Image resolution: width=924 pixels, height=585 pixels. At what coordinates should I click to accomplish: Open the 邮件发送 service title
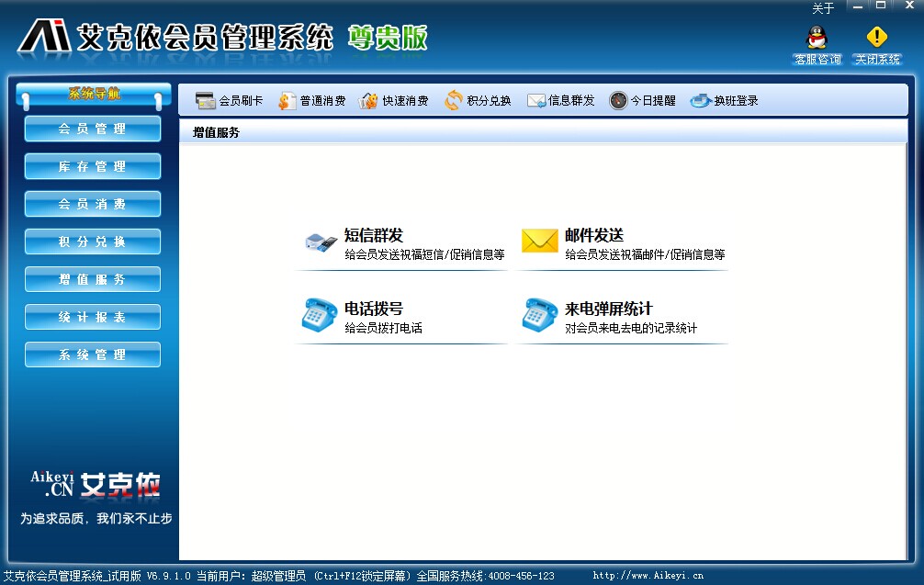click(x=594, y=236)
